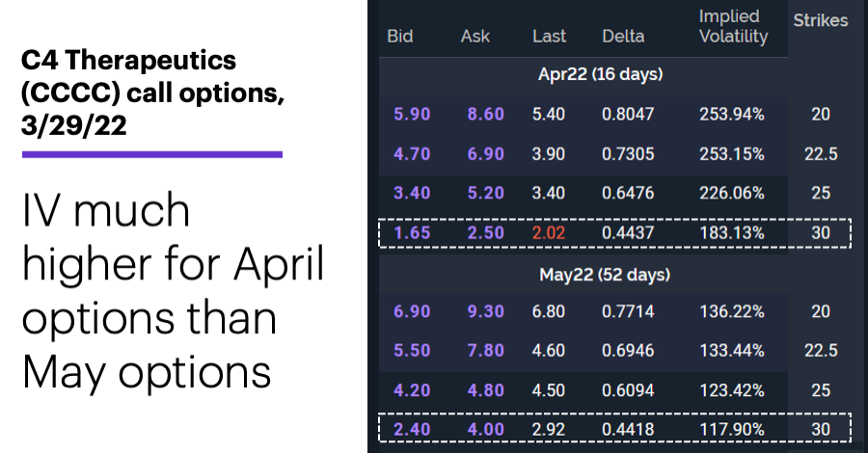Click the April 25 strike ask 5.20
Viewport: 868px width, 453px height.
click(485, 193)
